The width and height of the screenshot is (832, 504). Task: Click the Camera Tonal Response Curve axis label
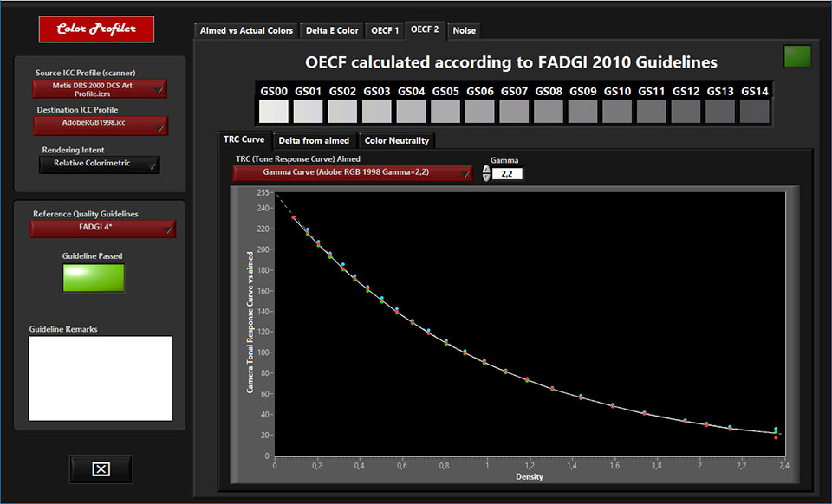coord(250,322)
